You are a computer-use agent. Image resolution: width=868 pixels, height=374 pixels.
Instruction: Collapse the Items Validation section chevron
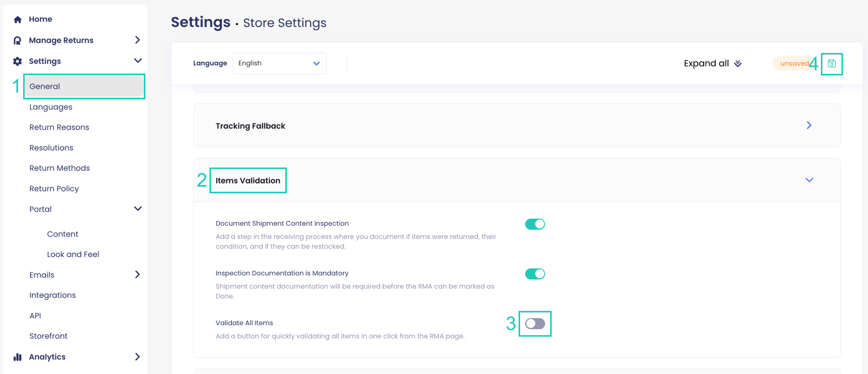coord(809,180)
